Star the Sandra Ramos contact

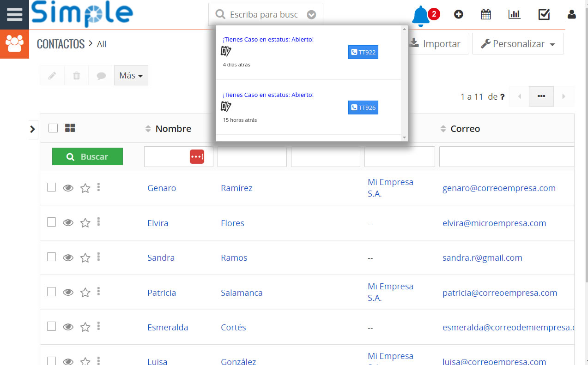point(85,257)
